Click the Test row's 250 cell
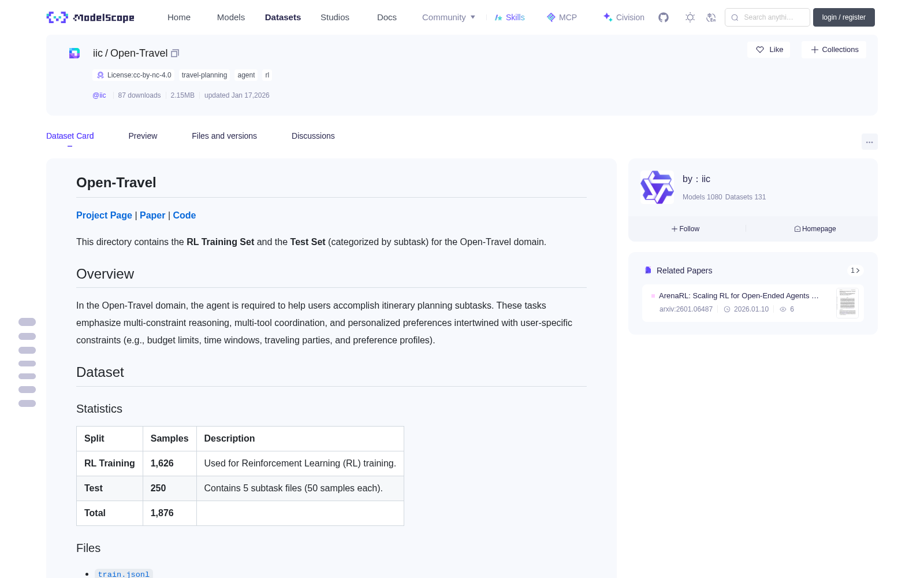This screenshot has height=578, width=924. pyautogui.click(x=170, y=488)
